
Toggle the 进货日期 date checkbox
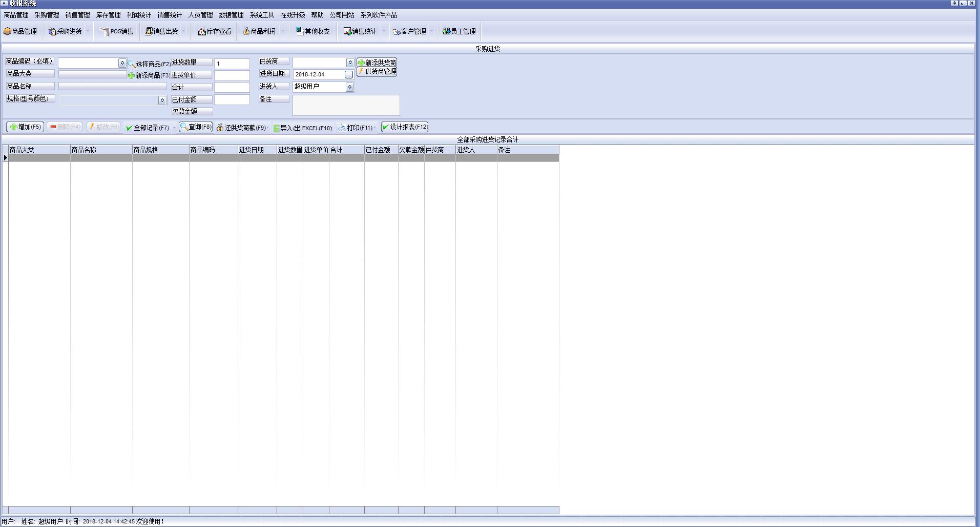(x=349, y=75)
